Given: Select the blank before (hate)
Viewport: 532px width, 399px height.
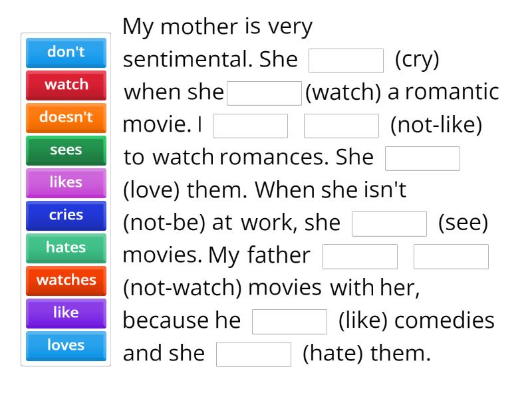Looking at the screenshot, I should click(x=254, y=354).
